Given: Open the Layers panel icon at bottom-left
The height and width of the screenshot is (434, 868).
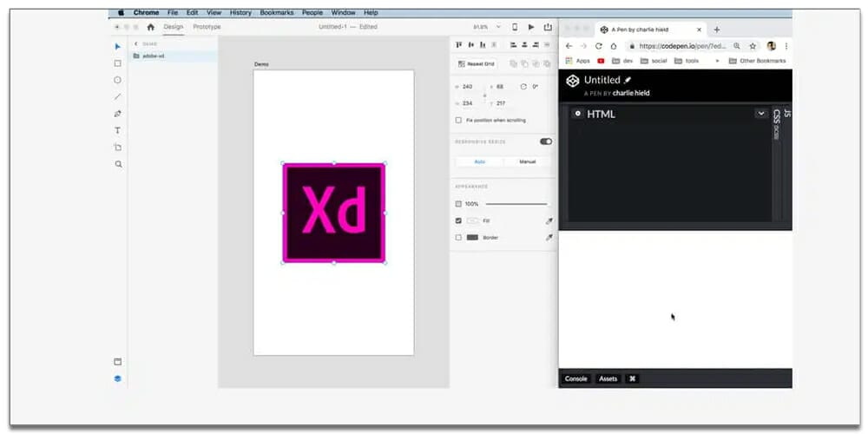Looking at the screenshot, I should 117,378.
